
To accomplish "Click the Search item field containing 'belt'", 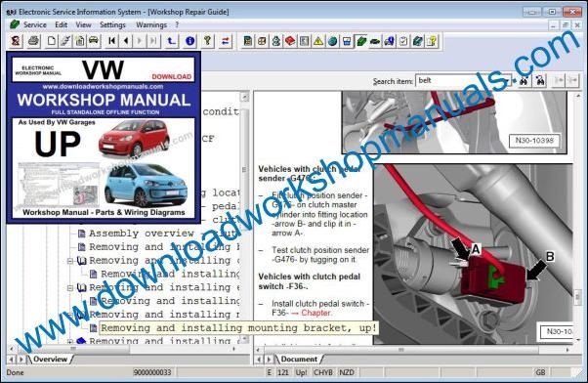I will point(463,80).
